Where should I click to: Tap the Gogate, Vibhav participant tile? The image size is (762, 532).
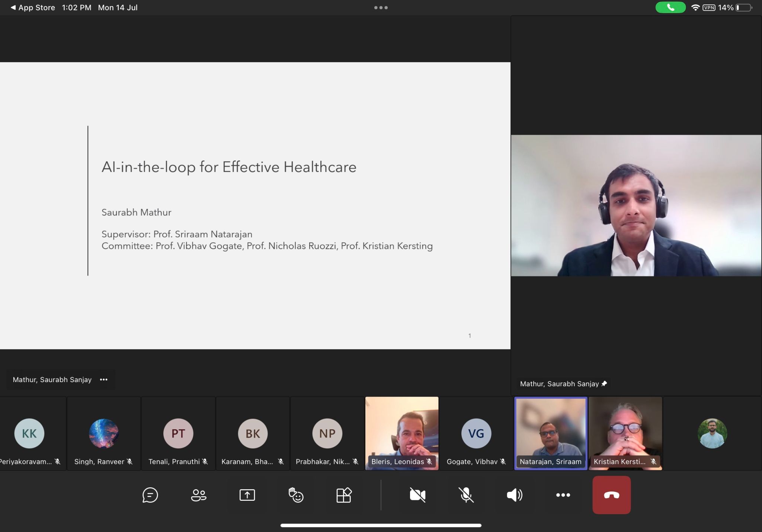click(476, 433)
